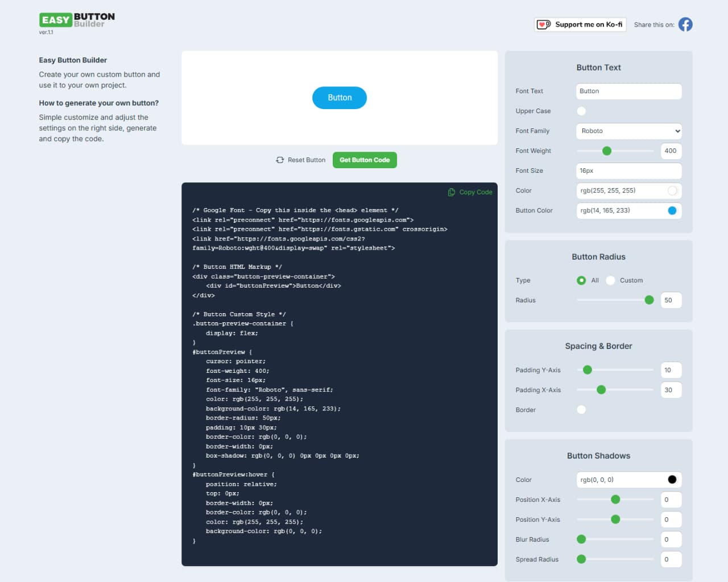The image size is (728, 582).
Task: Click the Button preview element
Action: 339,97
